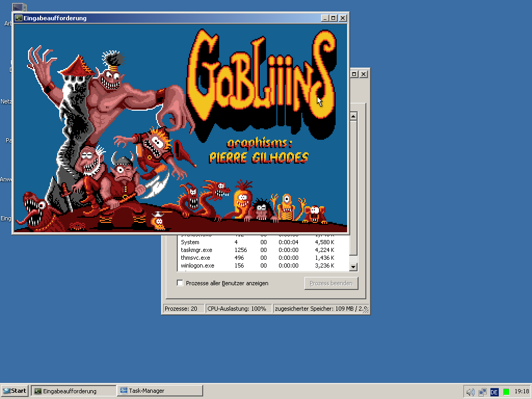The image size is (532, 399).
Task: Switch to Eingabeaufforderung taskbar button
Action: tap(74, 391)
